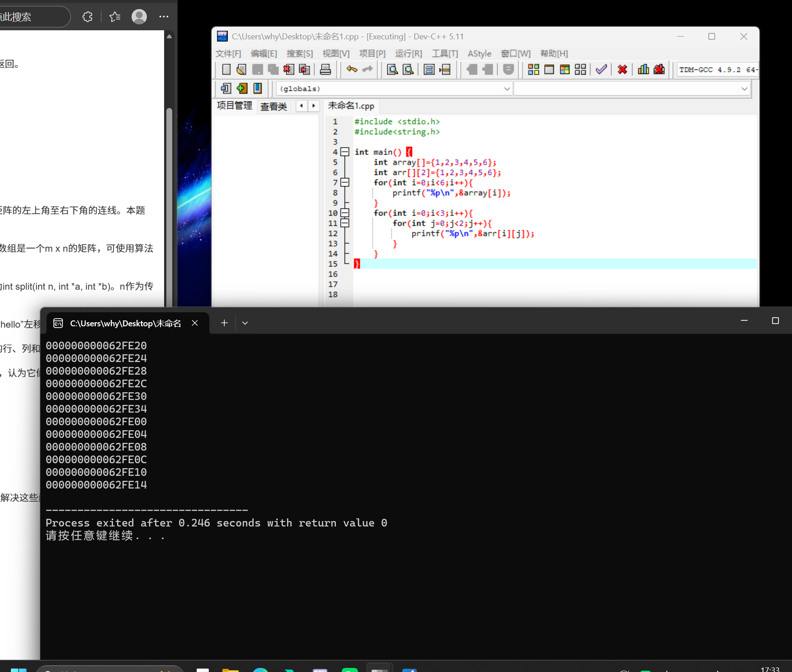Click the code line int arr[][2]
This screenshot has height=672, width=792.
point(437,173)
